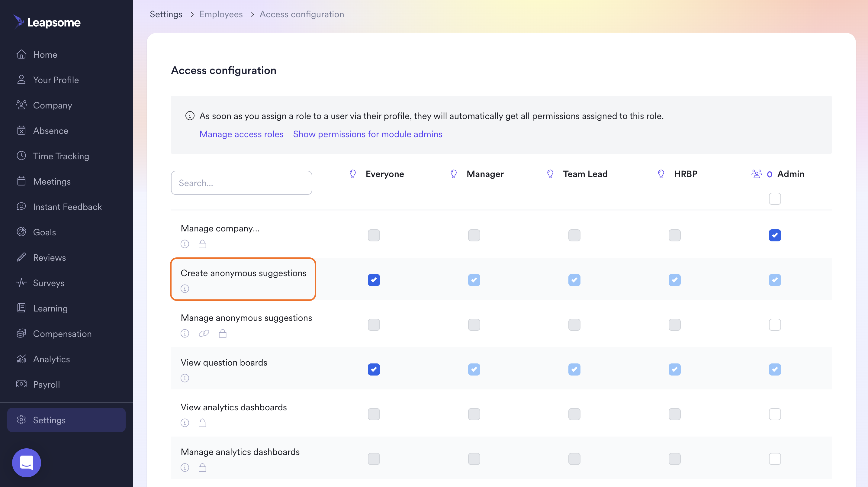Toggle View question boards for Team Lead
Image resolution: width=868 pixels, height=487 pixels.
[574, 369]
